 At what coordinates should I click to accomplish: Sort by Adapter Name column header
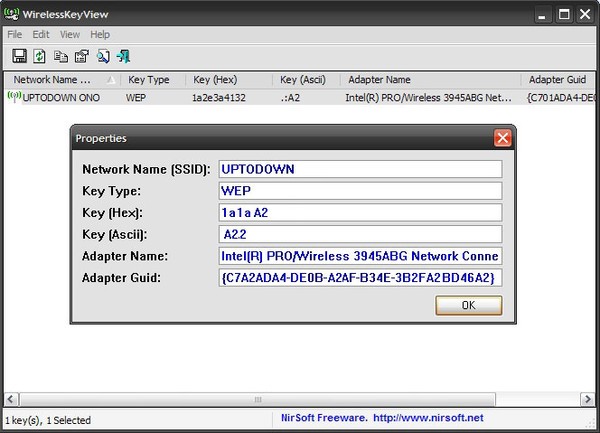379,79
